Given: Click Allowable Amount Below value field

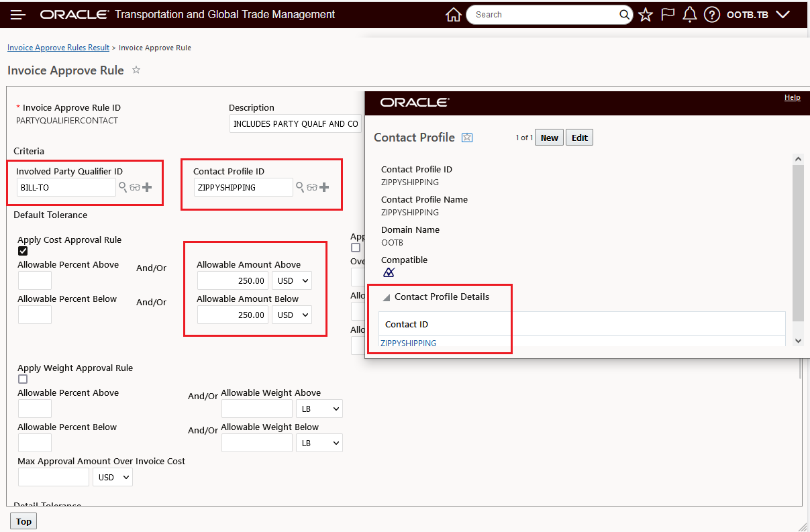Looking at the screenshot, I should coord(233,315).
